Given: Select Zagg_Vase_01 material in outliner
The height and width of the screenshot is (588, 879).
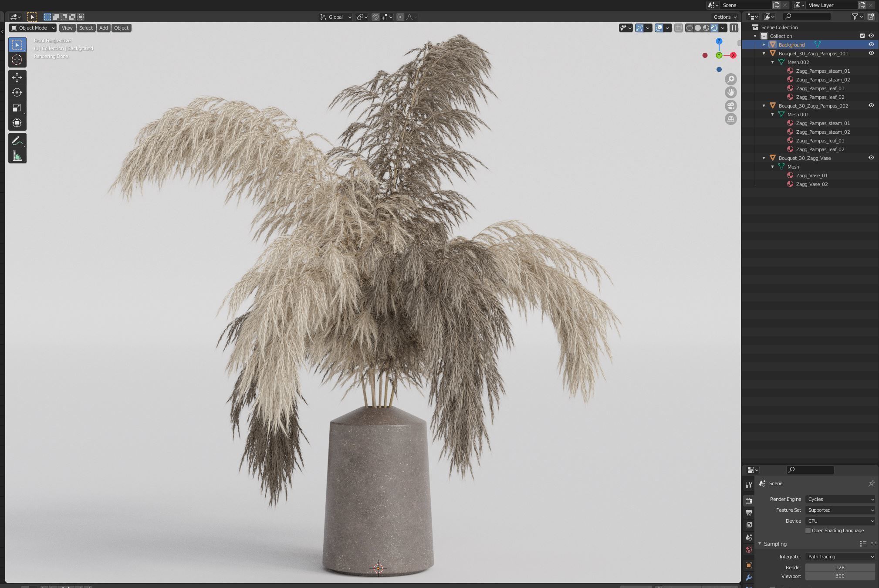Looking at the screenshot, I should [x=811, y=176].
